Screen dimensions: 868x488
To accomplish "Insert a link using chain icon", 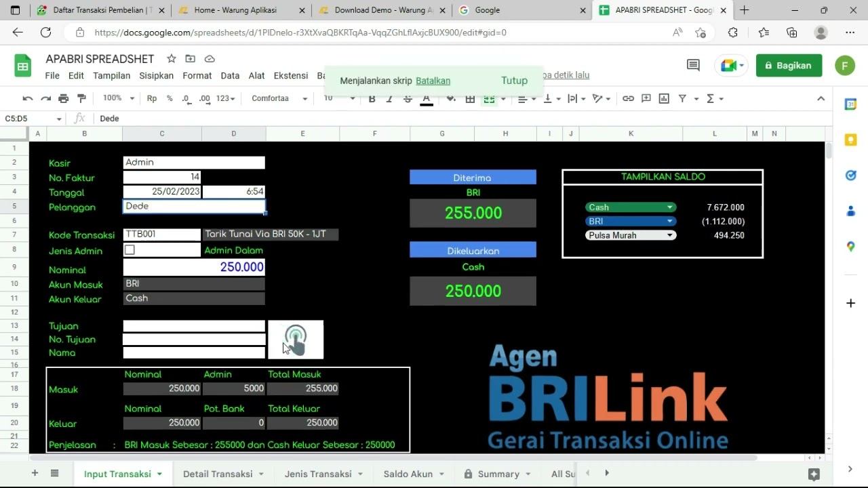I will [628, 99].
